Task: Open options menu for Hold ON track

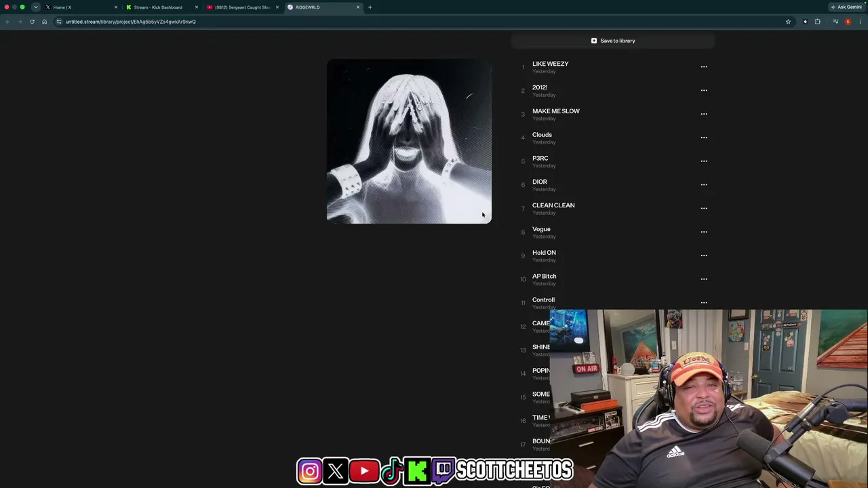Action: point(704,256)
